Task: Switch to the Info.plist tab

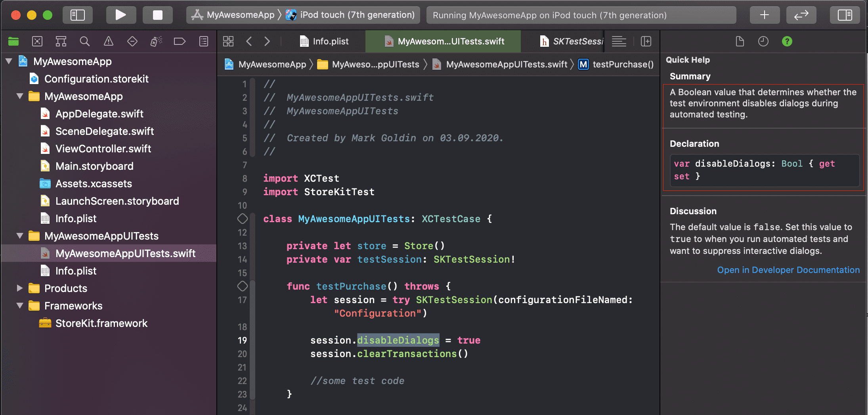Action: [324, 41]
